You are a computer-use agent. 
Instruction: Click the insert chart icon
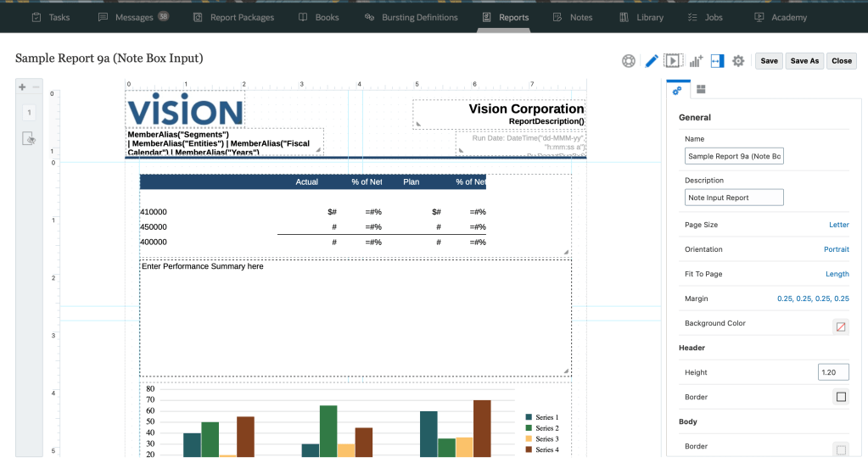[x=696, y=61]
